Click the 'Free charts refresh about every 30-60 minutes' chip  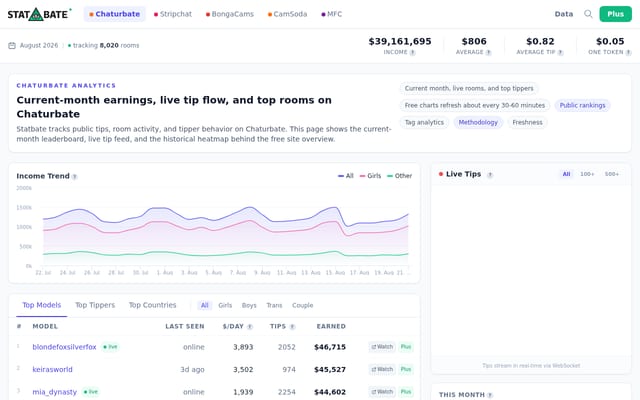pyautogui.click(x=475, y=105)
